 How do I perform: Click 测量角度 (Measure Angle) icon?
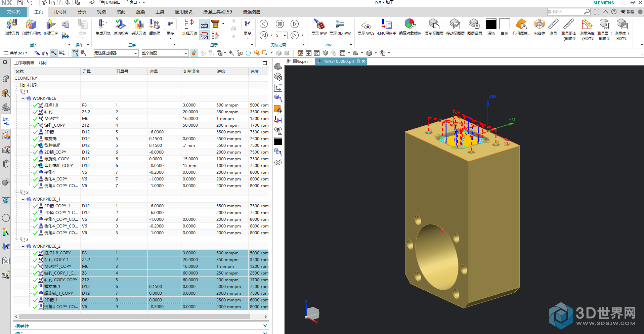(x=587, y=25)
